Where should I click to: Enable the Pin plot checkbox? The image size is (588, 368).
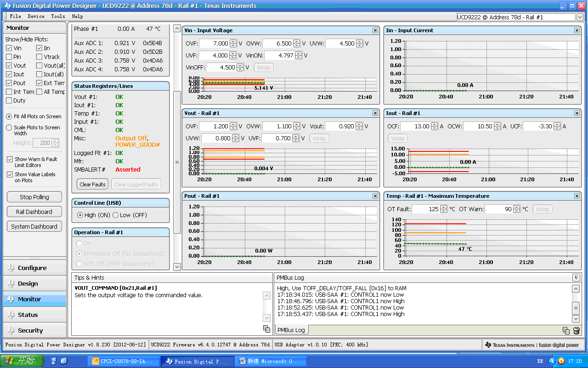click(9, 57)
